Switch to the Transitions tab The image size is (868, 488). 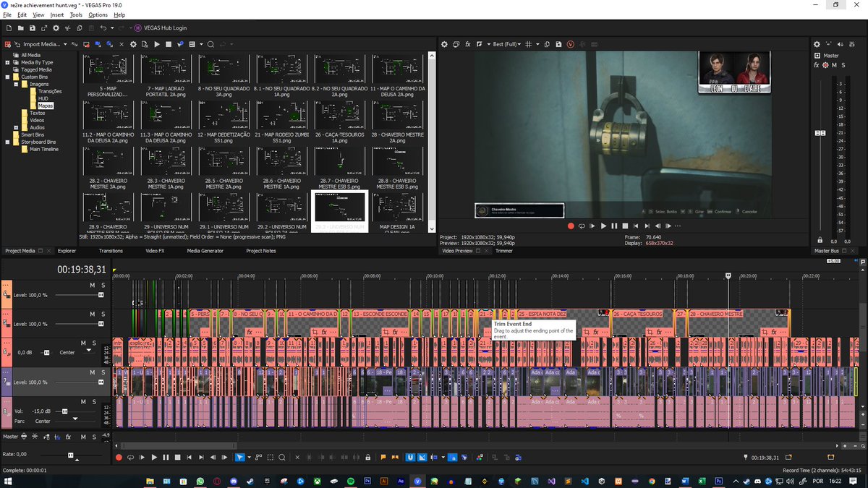point(111,251)
